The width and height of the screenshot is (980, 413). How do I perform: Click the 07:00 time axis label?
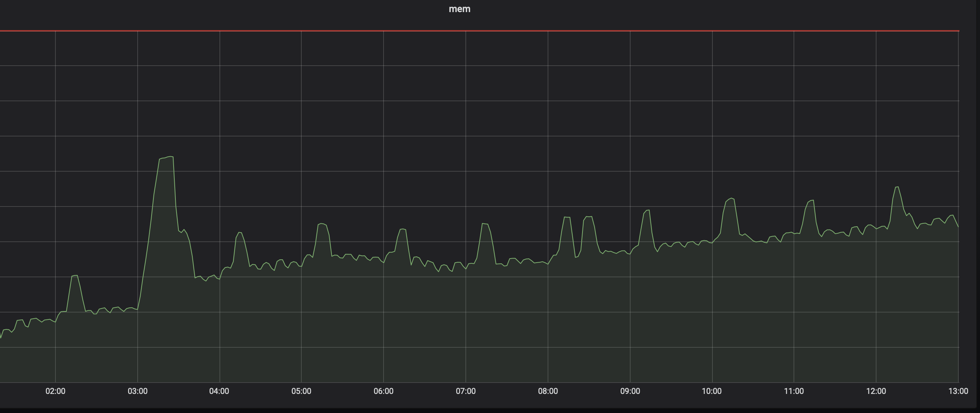point(466,391)
